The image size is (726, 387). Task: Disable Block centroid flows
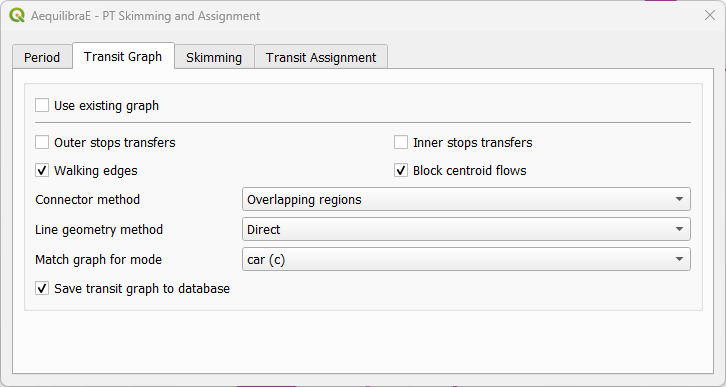click(x=401, y=170)
